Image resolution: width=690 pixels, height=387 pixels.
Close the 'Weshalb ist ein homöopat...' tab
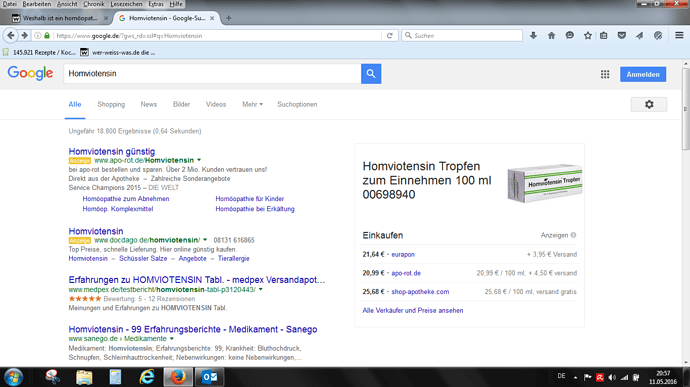click(106, 18)
